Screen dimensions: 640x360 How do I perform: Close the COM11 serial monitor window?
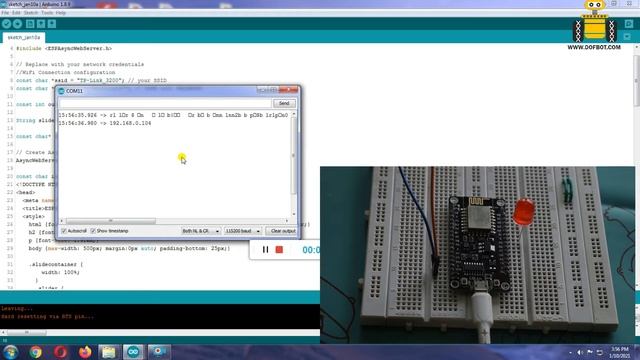289,90
